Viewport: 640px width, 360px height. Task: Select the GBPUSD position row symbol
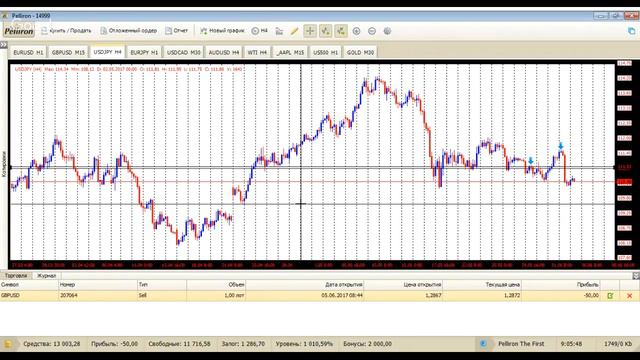[10, 295]
